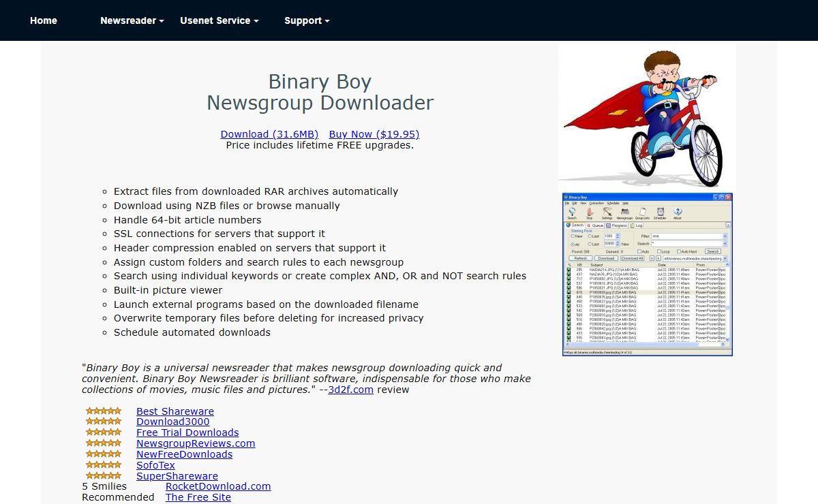Click 'Download using NZB files or browse manually'
The image size is (818, 504).
pyautogui.click(x=226, y=206)
